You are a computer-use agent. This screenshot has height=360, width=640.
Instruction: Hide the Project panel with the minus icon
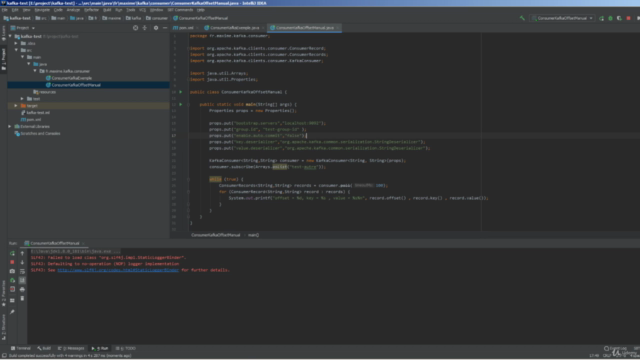point(165,28)
